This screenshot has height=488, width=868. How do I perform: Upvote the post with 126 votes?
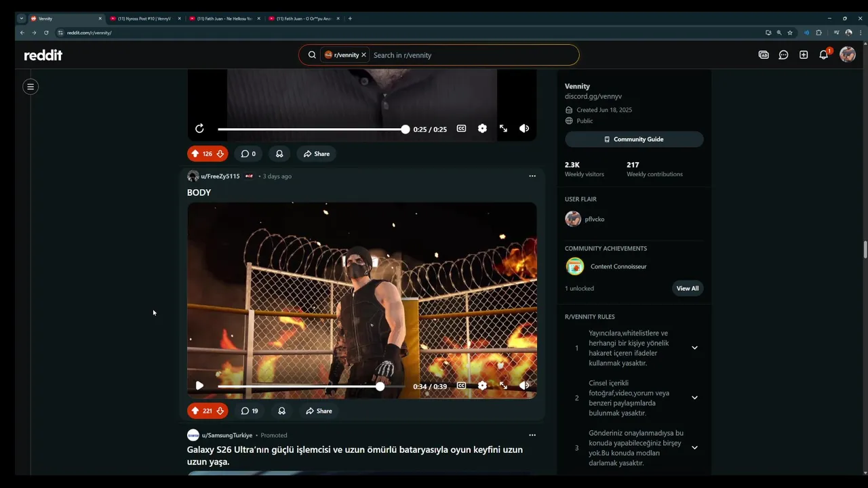pyautogui.click(x=195, y=154)
